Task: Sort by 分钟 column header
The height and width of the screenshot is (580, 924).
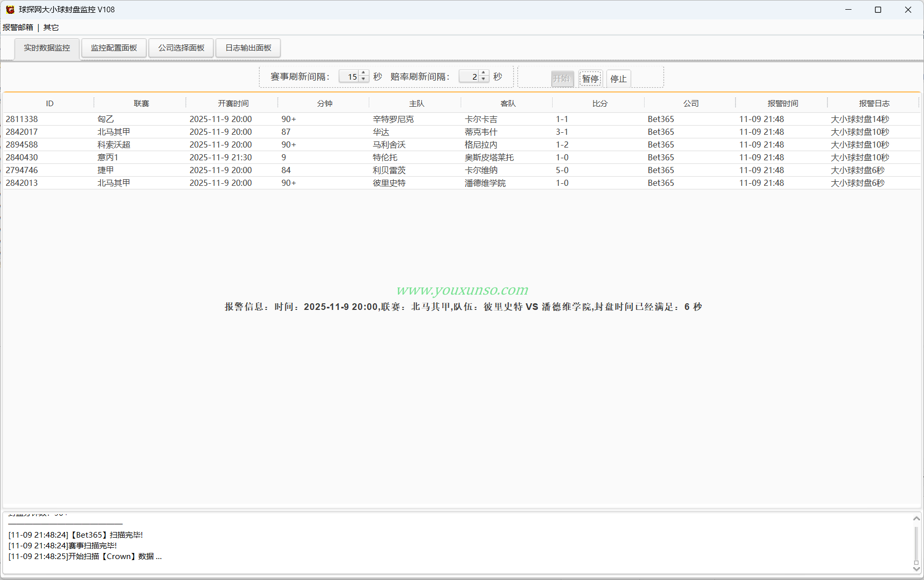Action: point(324,104)
